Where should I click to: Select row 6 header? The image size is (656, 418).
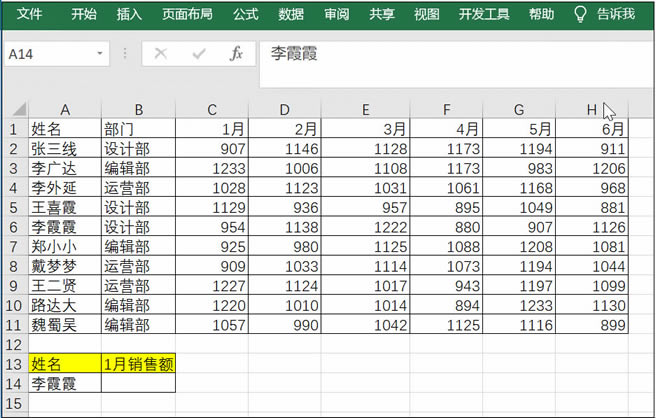click(14, 227)
